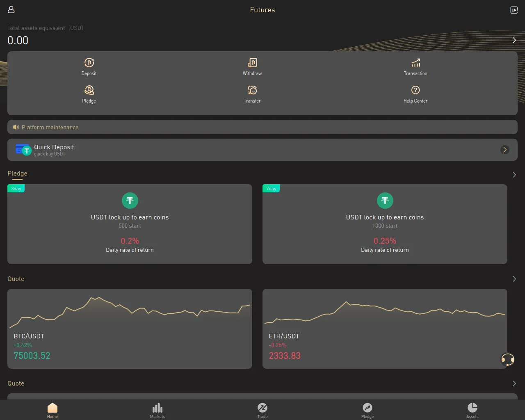Open the Transaction history icon

tap(415, 63)
